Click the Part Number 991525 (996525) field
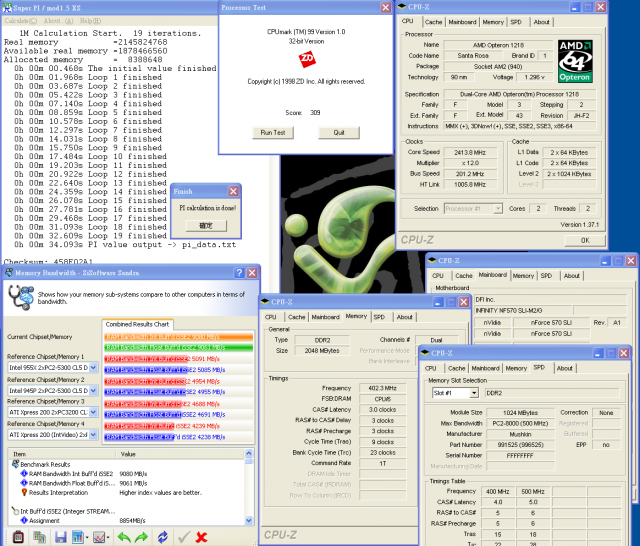The width and height of the screenshot is (640, 546). point(520,445)
